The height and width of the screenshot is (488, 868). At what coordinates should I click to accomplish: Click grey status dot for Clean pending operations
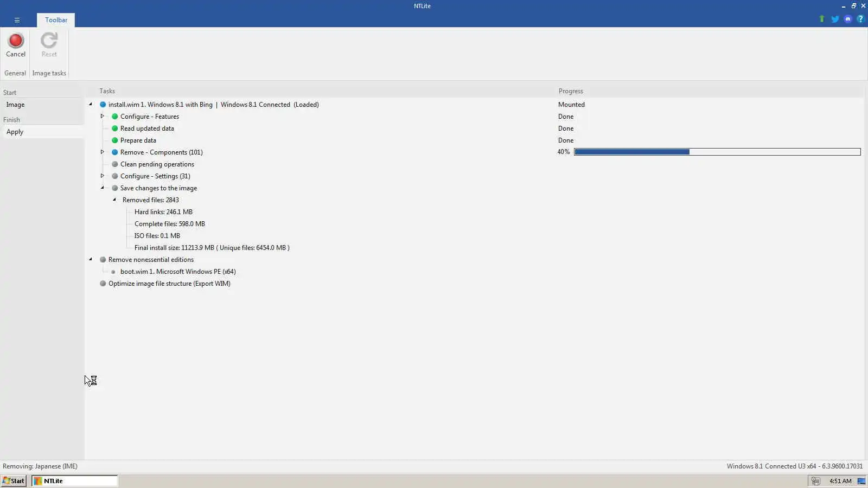coord(114,164)
